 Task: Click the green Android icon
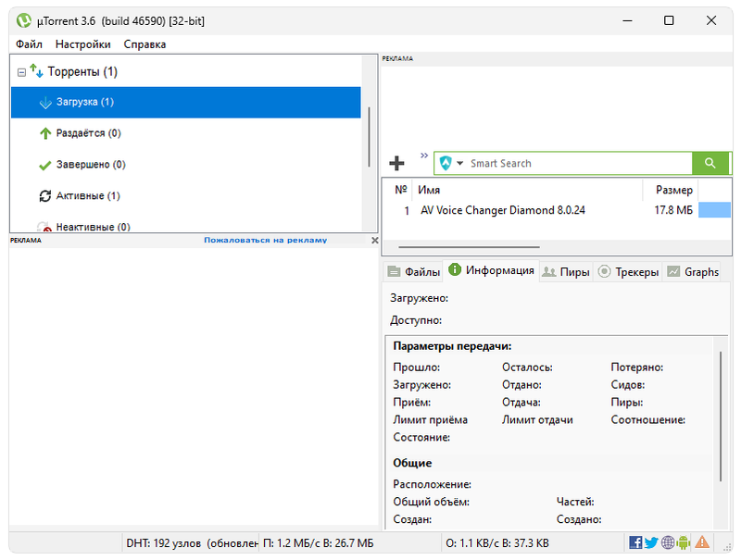click(684, 542)
